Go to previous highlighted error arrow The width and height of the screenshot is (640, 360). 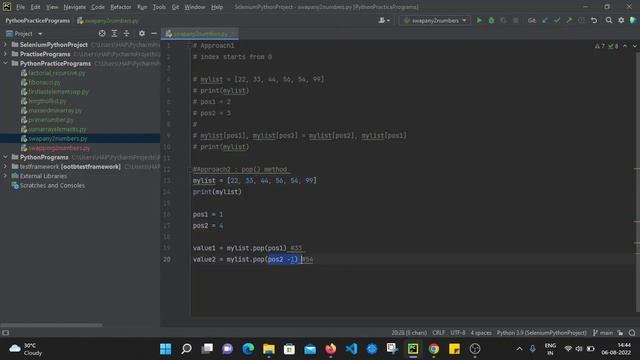click(x=625, y=46)
